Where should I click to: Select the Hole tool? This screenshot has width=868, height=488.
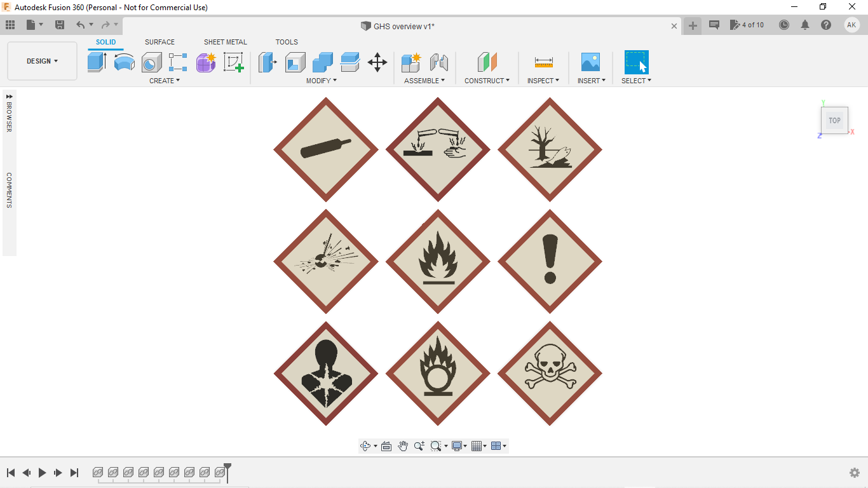151,62
